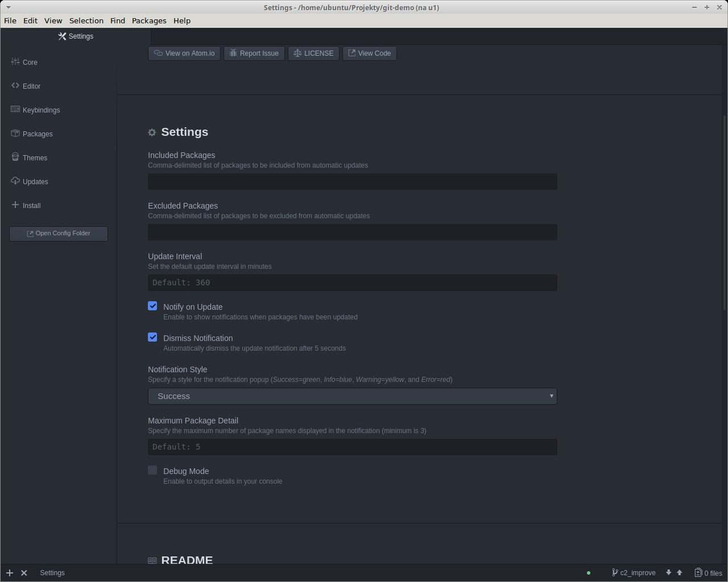Click the Editor code brackets icon
This screenshot has width=728, height=582.
15,85
